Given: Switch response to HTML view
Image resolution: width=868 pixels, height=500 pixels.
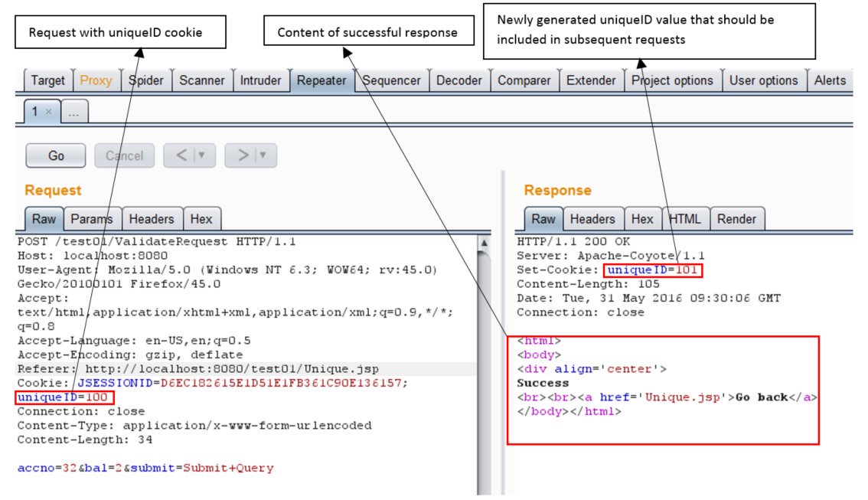Looking at the screenshot, I should click(684, 219).
